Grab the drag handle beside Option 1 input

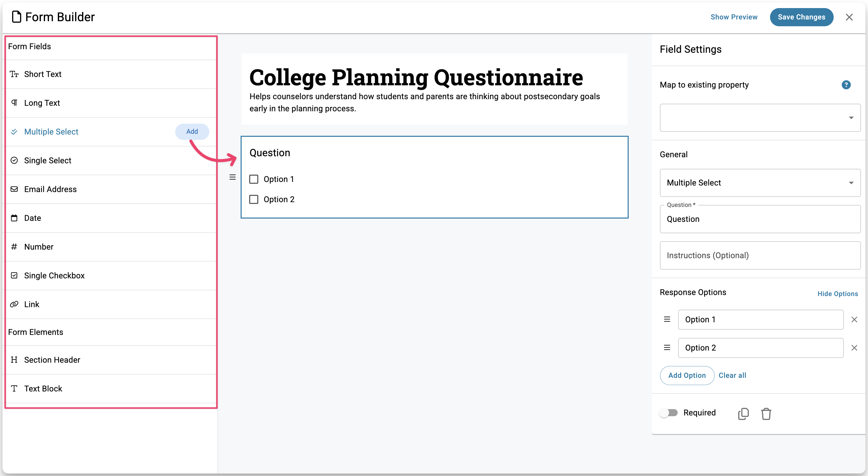(667, 319)
